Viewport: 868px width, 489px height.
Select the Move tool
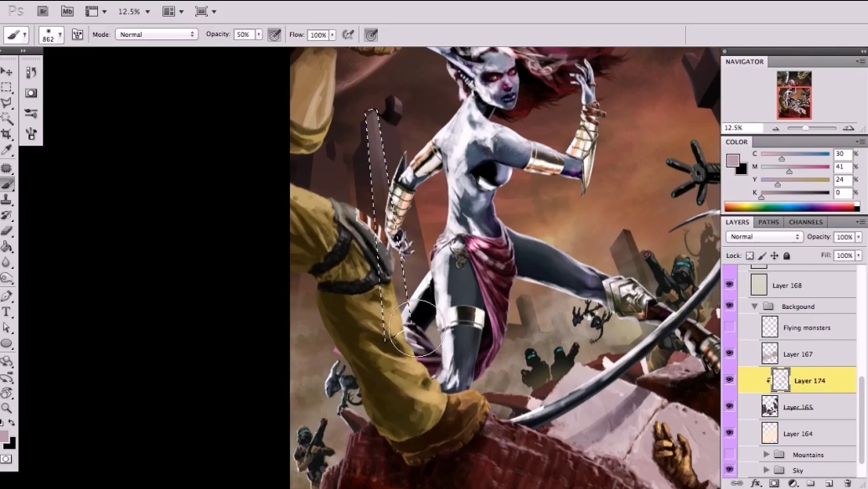tap(7, 71)
